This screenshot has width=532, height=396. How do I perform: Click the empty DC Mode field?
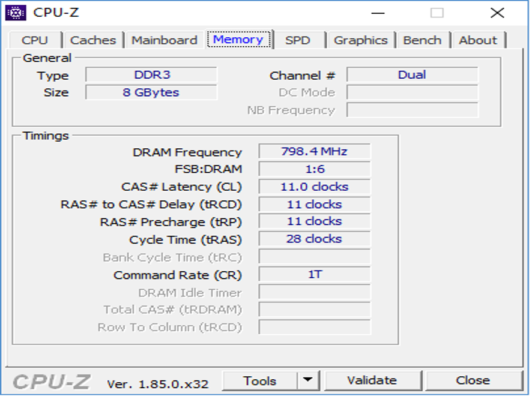coord(413,92)
